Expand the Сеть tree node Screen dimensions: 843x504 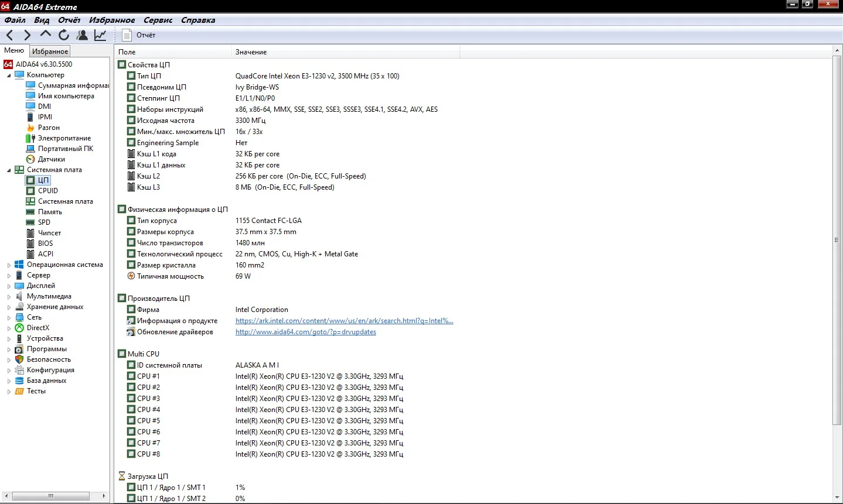9,317
